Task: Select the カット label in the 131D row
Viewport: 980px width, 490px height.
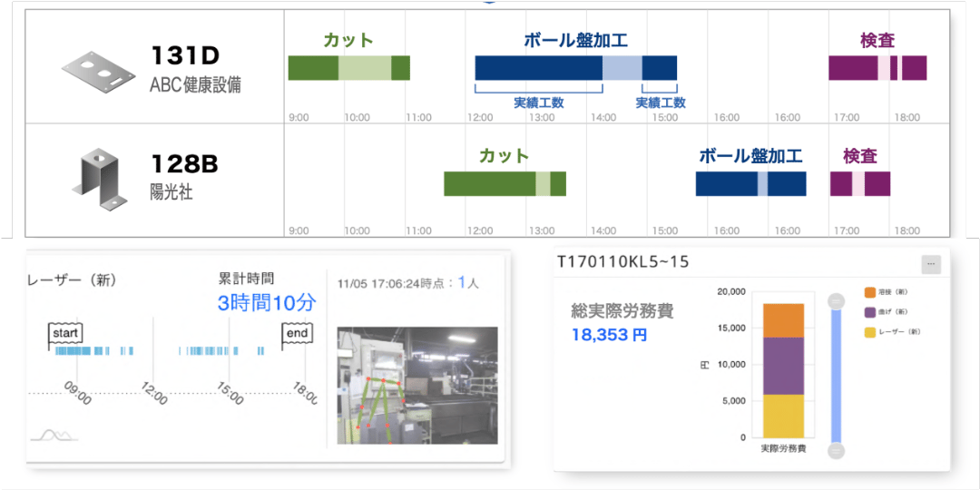Action: pyautogui.click(x=348, y=41)
